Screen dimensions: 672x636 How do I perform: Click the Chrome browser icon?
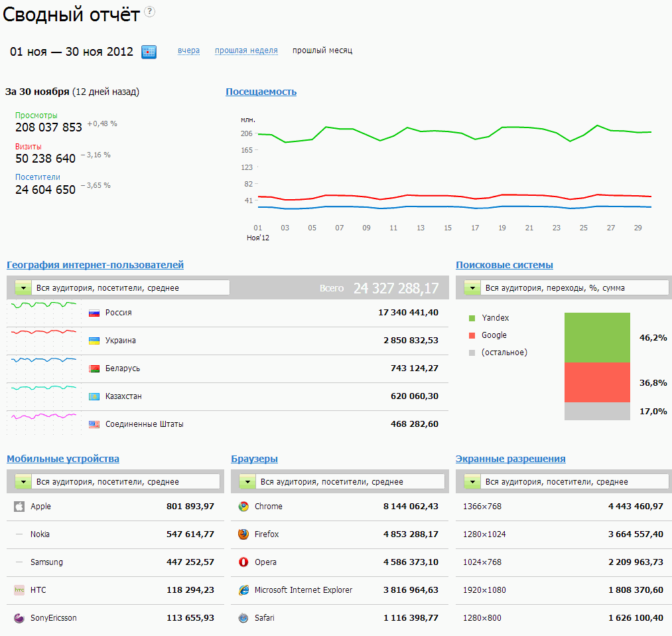click(x=243, y=507)
